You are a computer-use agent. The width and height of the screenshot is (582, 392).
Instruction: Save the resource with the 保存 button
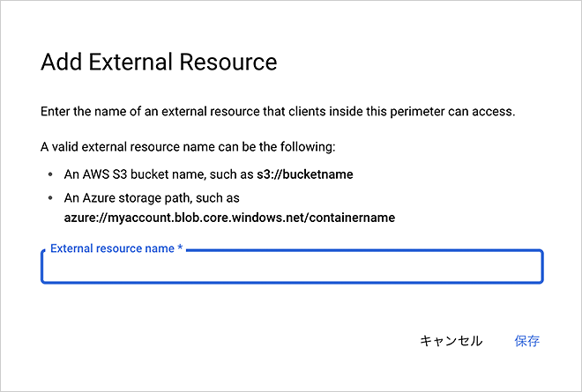pos(526,340)
